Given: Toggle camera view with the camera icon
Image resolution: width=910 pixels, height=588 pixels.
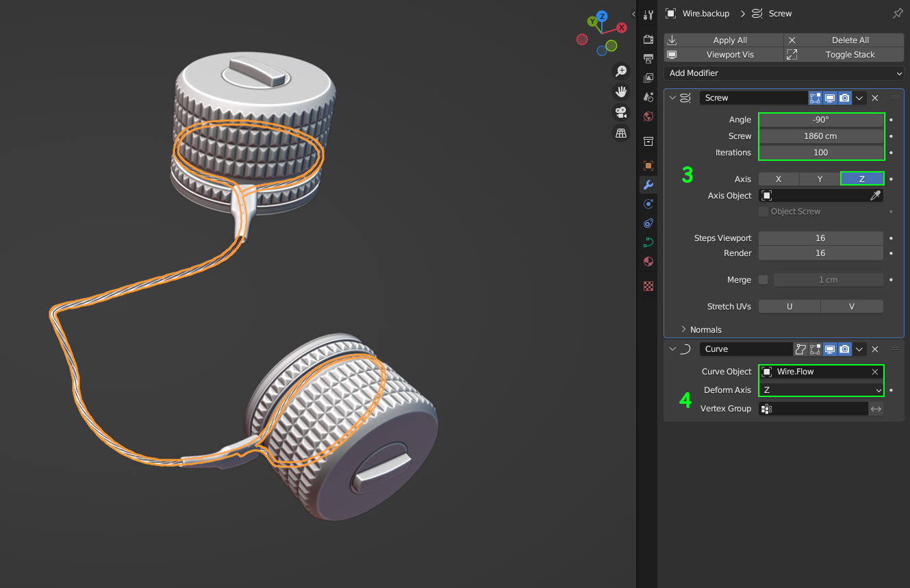Looking at the screenshot, I should (621, 112).
